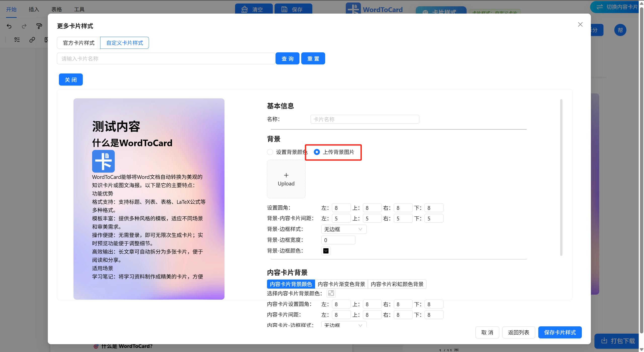
Task: Click the WordToCard logo in card preview
Action: tap(103, 161)
